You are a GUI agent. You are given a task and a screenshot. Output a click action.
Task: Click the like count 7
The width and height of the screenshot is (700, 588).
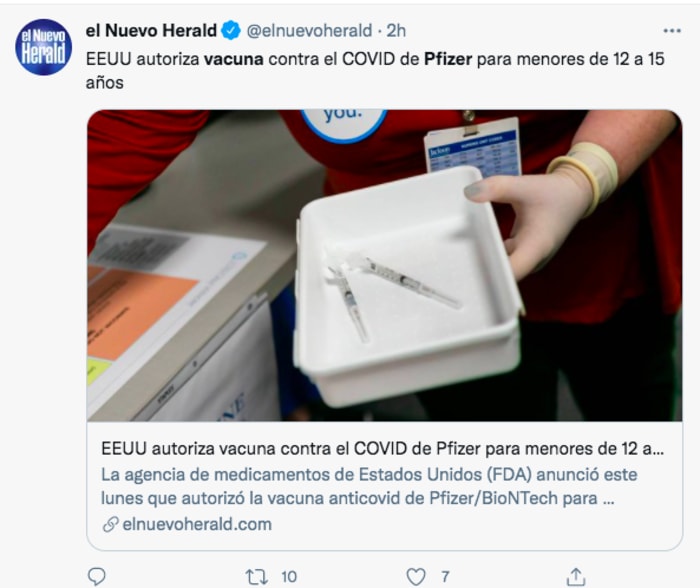[445, 577]
